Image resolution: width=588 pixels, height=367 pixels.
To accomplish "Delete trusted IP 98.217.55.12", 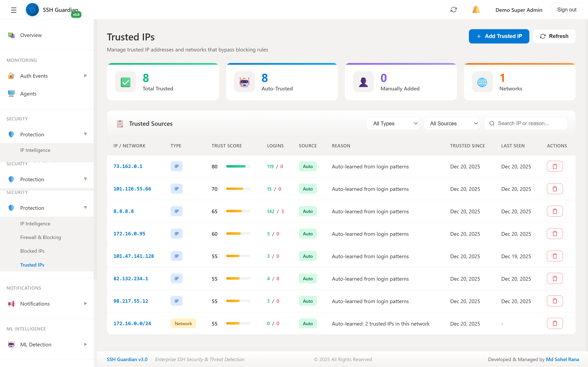I will click(554, 301).
